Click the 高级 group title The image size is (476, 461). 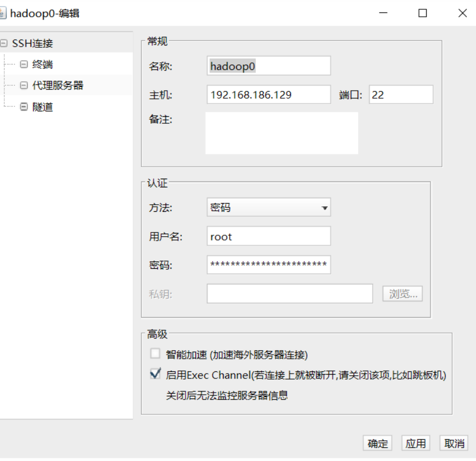click(157, 334)
